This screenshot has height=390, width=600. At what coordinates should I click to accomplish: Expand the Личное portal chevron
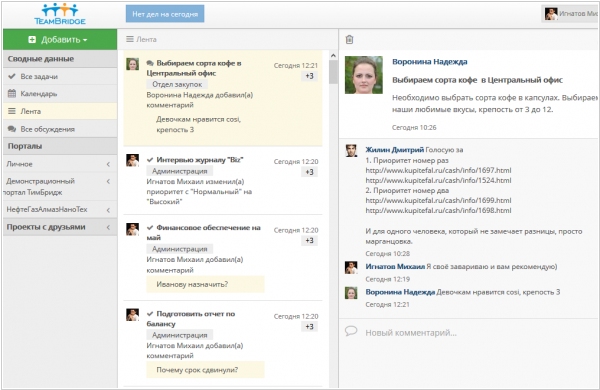(108, 164)
